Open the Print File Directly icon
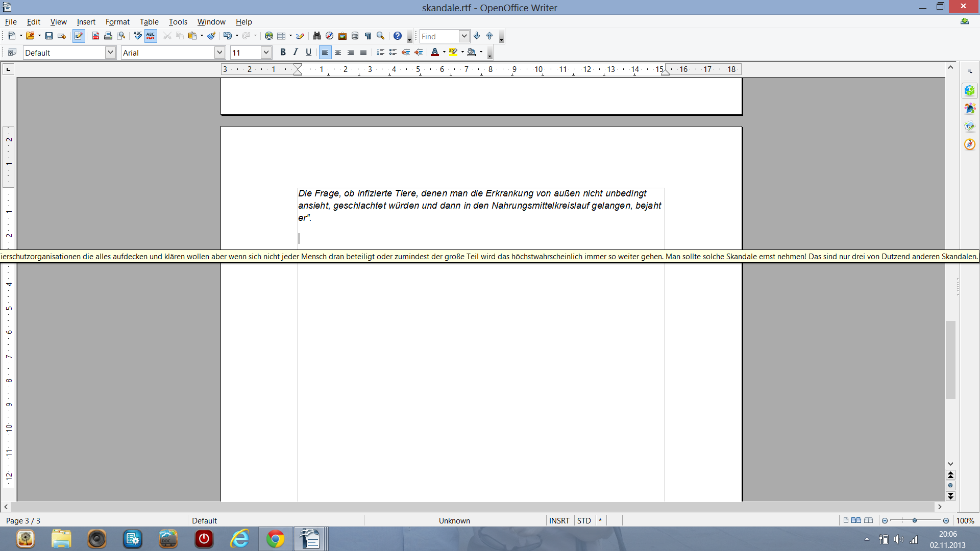 [108, 36]
